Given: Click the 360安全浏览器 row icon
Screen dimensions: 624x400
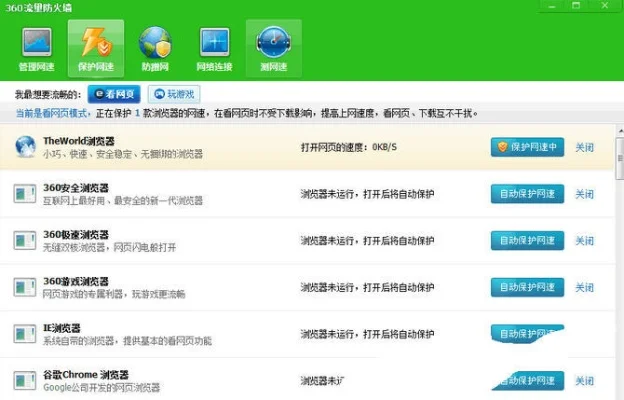Looking at the screenshot, I should 25,194.
